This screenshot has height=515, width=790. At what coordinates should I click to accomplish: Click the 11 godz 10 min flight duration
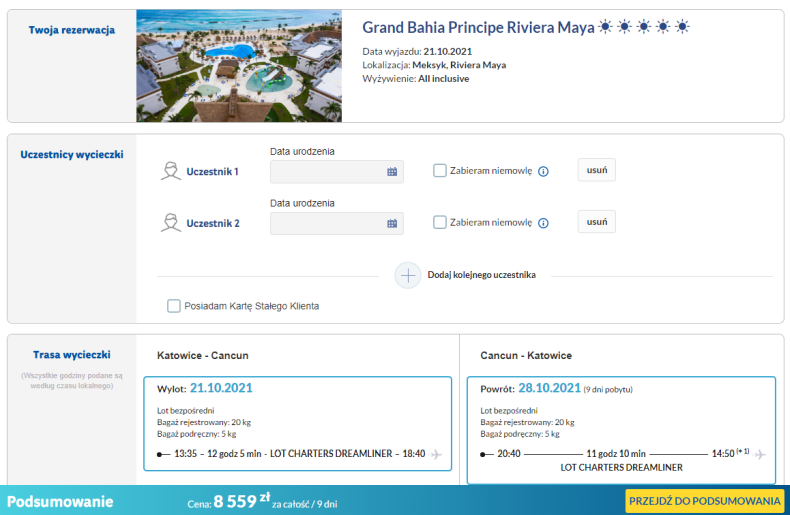[616, 454]
